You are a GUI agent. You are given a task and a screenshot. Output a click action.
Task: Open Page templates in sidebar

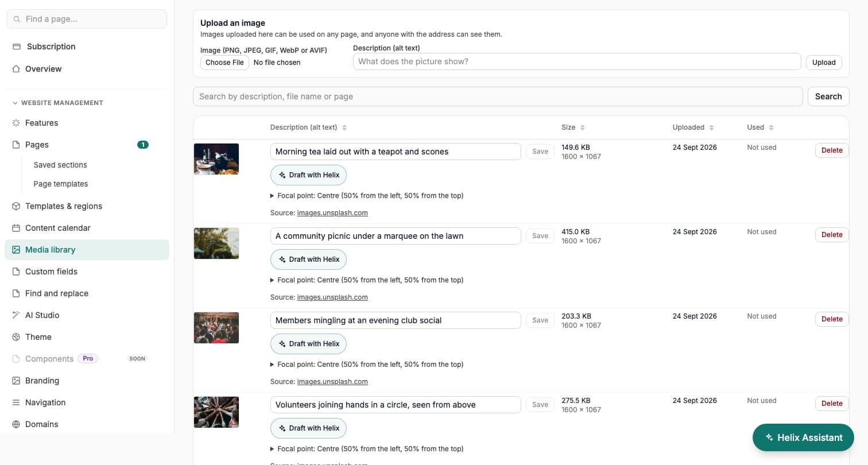61,184
